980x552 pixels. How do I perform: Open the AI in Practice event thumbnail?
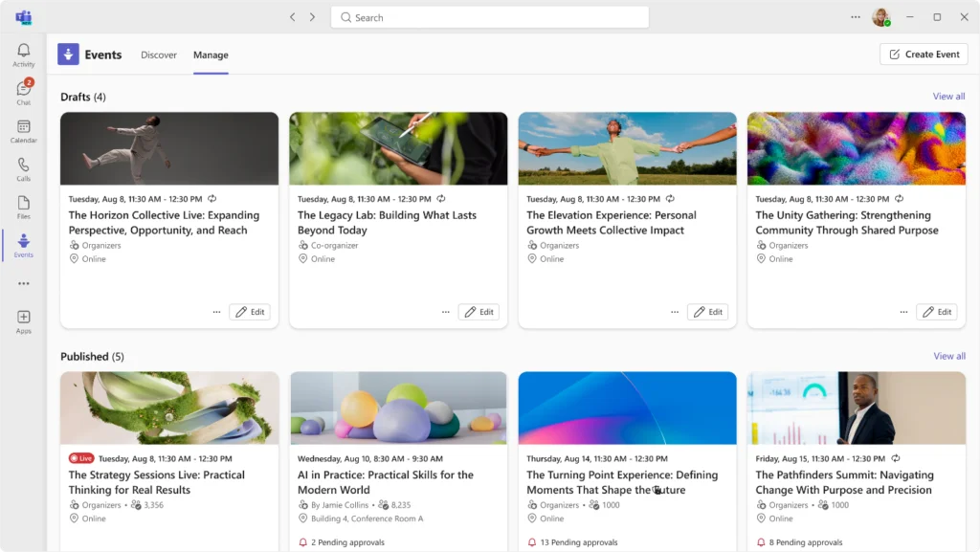click(x=398, y=408)
